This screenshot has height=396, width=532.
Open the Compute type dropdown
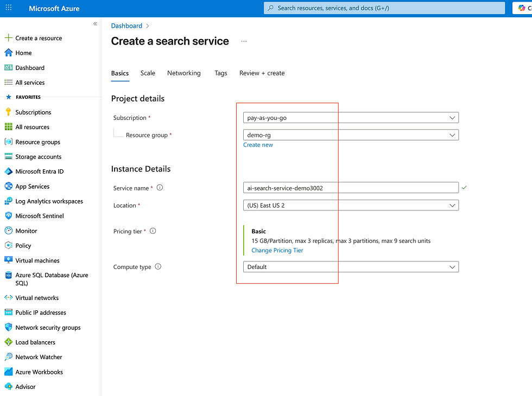click(351, 267)
